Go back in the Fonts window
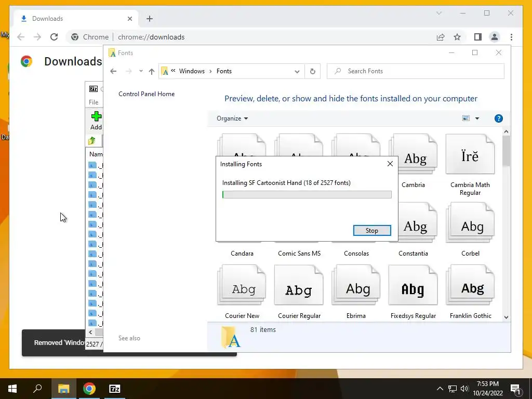Image resolution: width=532 pixels, height=399 pixels. coord(113,71)
